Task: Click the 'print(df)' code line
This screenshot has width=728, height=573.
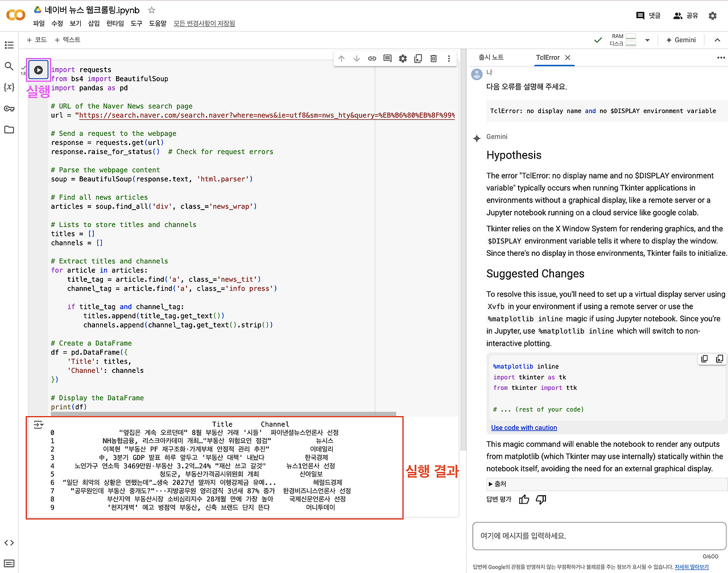Action: pyautogui.click(x=69, y=407)
